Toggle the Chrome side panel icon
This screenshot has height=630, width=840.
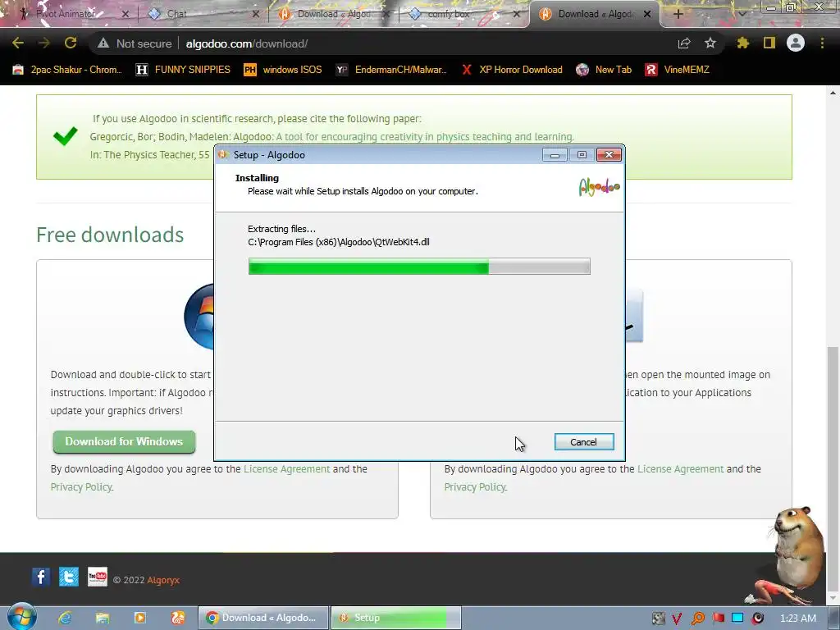pos(769,43)
